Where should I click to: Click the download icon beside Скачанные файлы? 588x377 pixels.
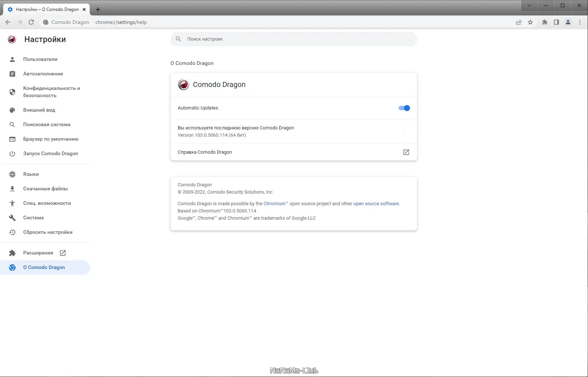tap(12, 188)
